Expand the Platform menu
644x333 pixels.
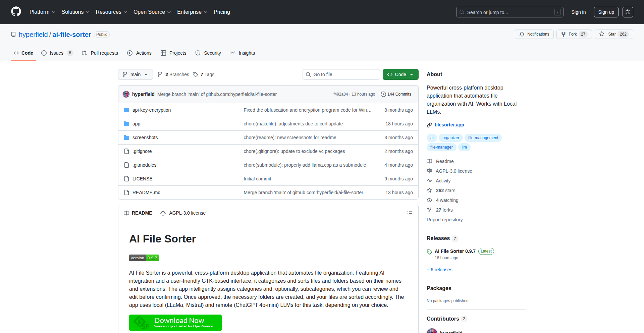pos(43,12)
